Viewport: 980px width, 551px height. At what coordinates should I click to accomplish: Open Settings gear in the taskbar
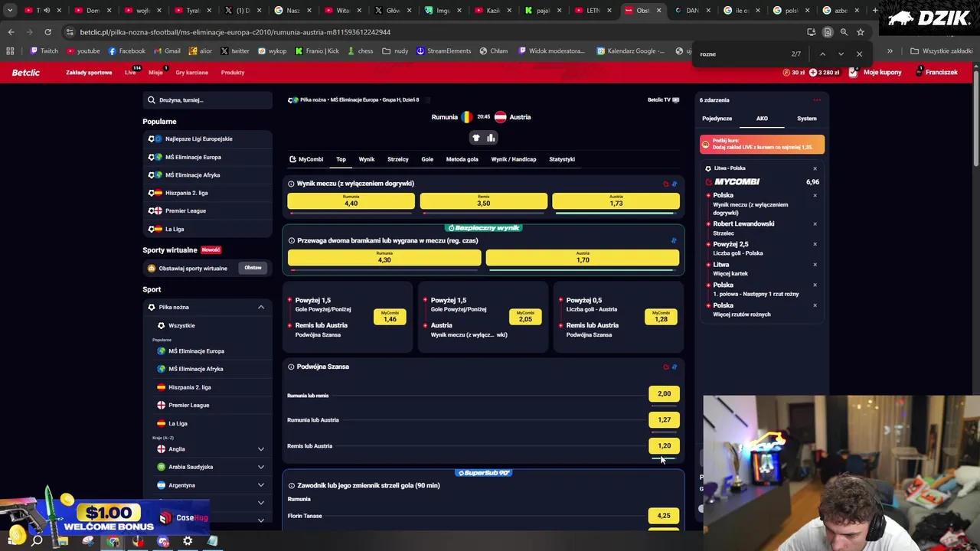click(188, 541)
